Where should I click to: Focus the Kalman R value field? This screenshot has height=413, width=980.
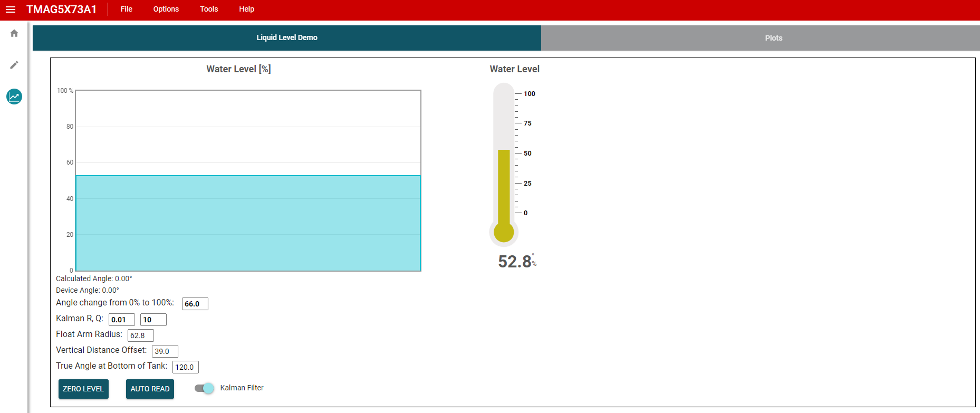(x=122, y=320)
